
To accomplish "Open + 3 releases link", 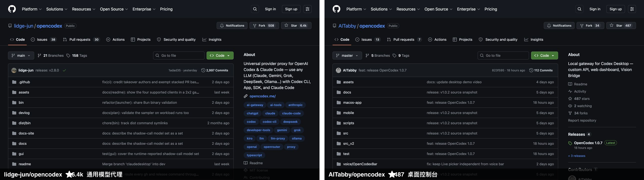I will point(577,156).
